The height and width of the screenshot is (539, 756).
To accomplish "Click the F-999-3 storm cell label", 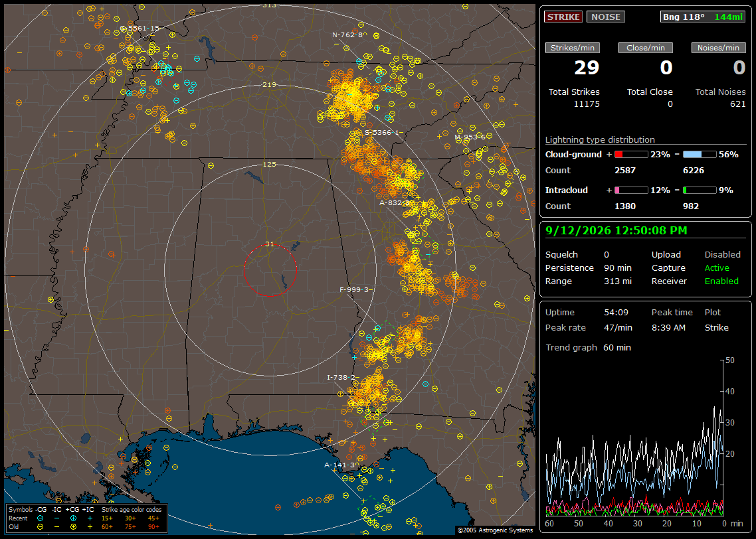I will 354,290.
